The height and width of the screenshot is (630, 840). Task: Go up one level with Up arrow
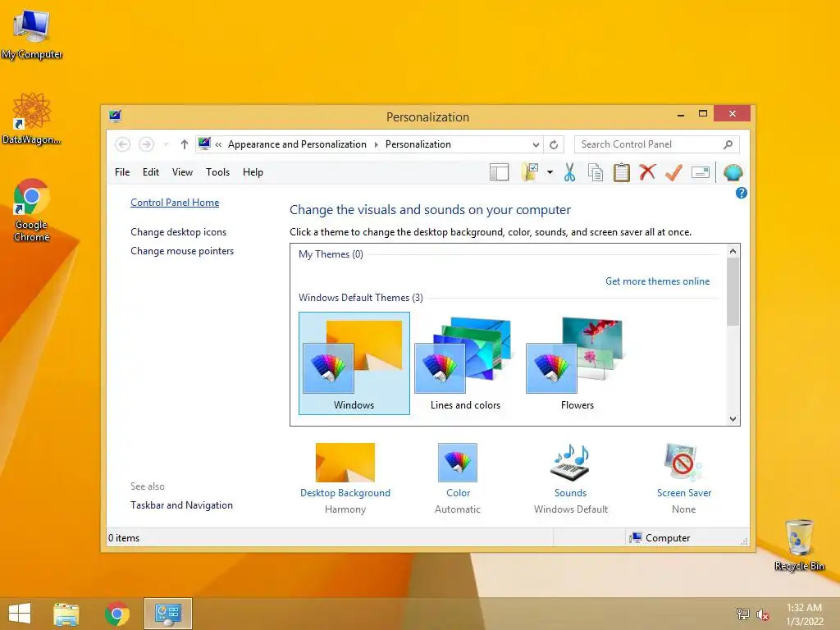click(185, 144)
